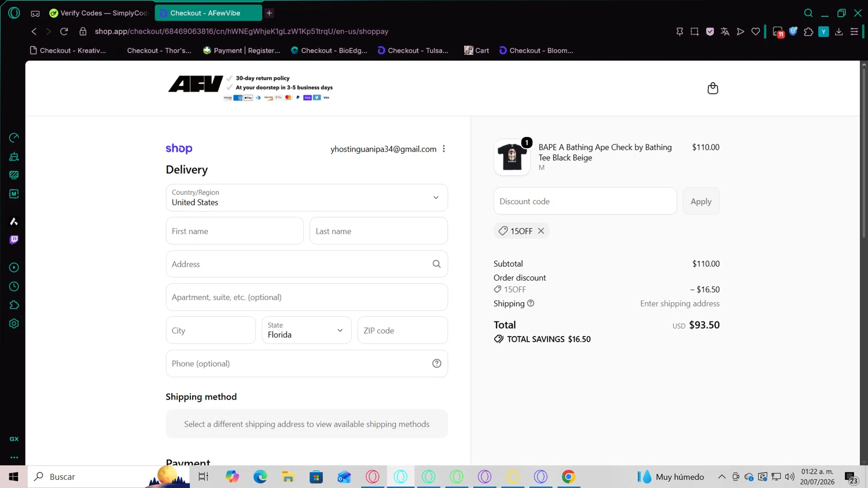
Task: Open History clock in the sidebar
Action: pos(14,286)
